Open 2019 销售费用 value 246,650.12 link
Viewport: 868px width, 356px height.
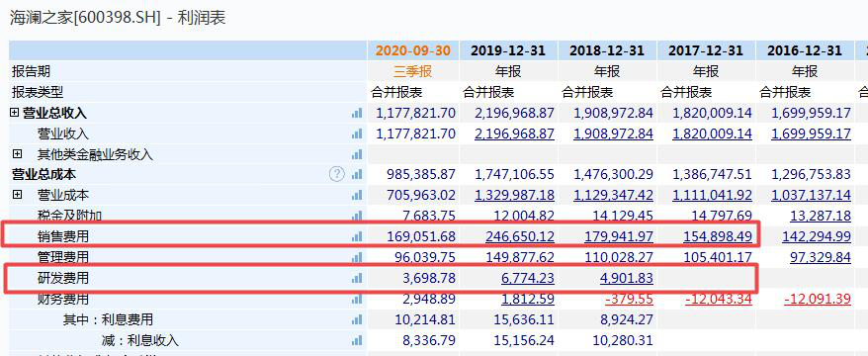pos(520,236)
